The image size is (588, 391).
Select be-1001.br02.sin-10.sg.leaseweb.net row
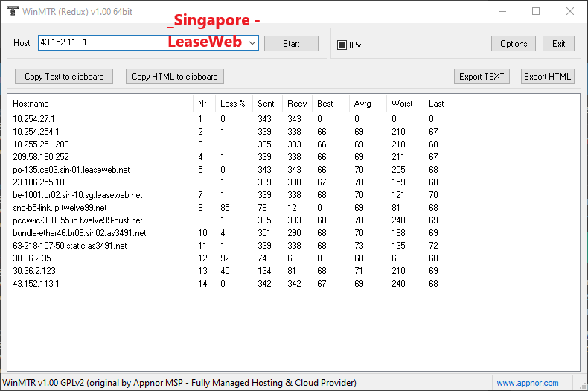(x=234, y=195)
